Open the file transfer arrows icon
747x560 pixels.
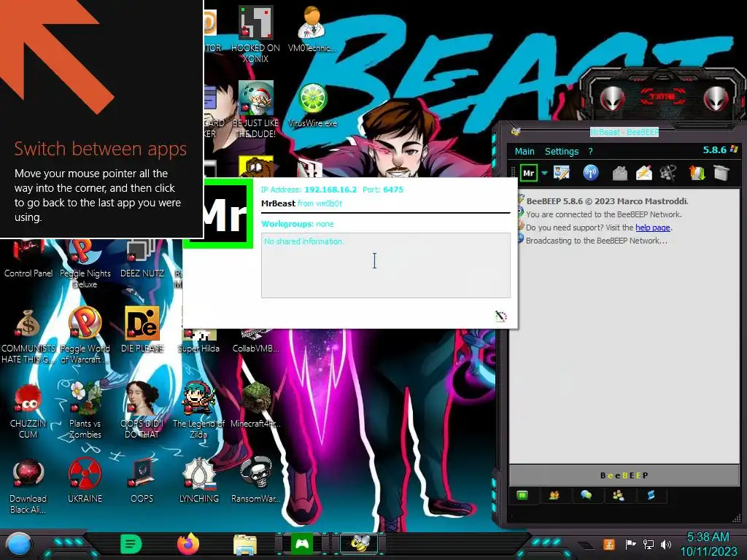click(697, 172)
